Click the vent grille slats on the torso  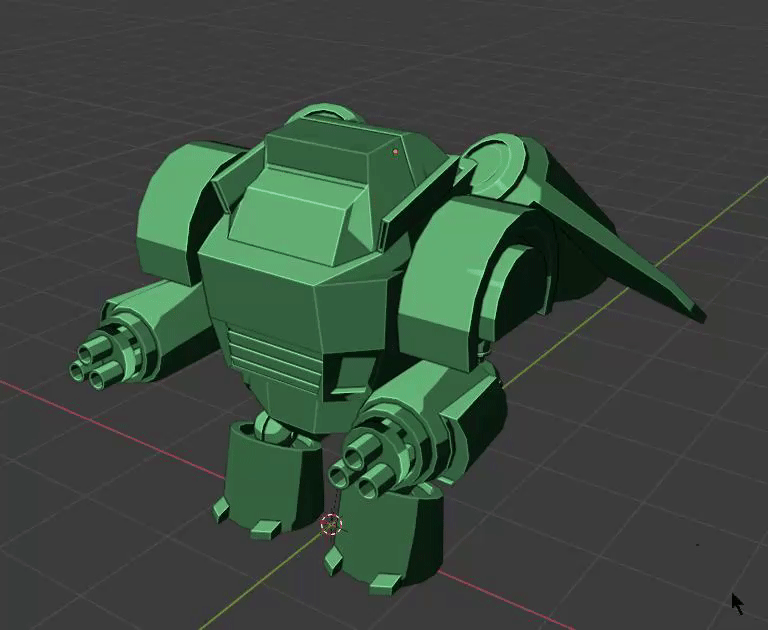pyautogui.click(x=274, y=356)
